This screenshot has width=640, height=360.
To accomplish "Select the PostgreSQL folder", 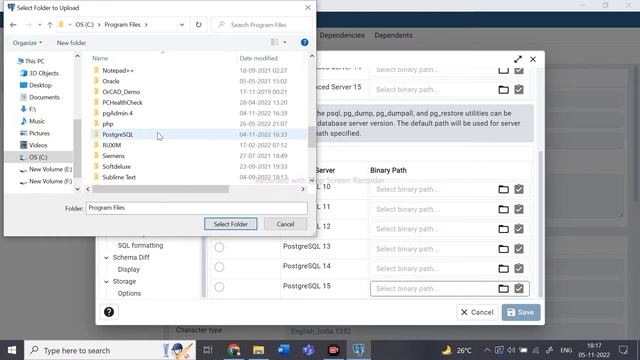I will click(x=118, y=135).
